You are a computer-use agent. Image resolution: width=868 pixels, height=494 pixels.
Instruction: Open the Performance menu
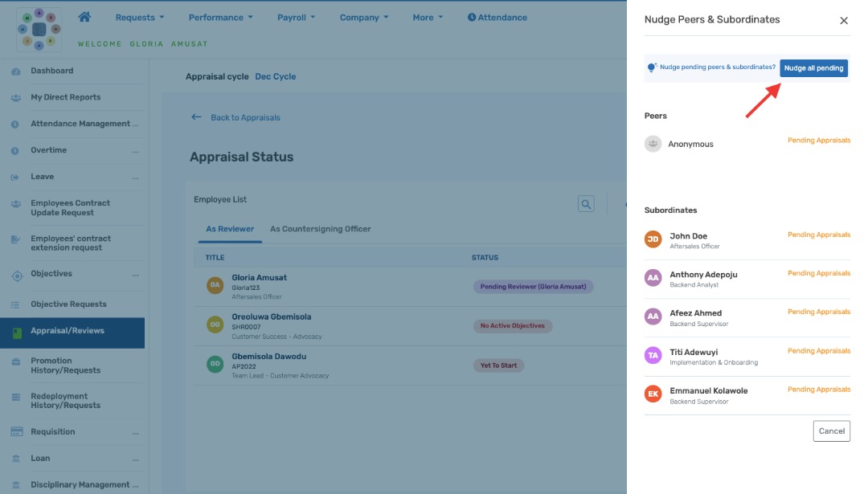[x=219, y=16]
